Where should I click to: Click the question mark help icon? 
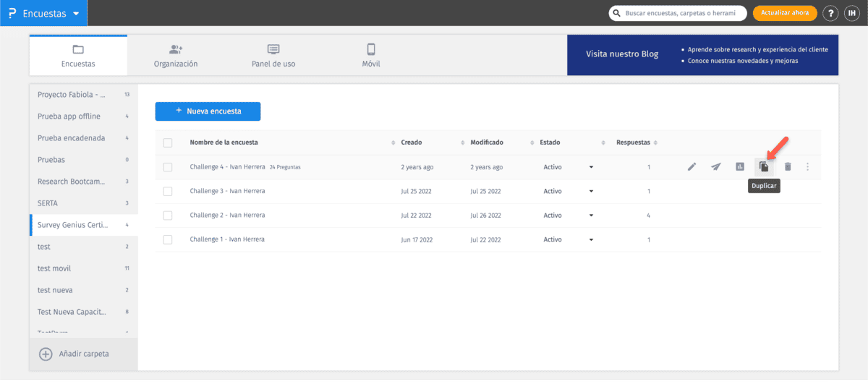830,13
